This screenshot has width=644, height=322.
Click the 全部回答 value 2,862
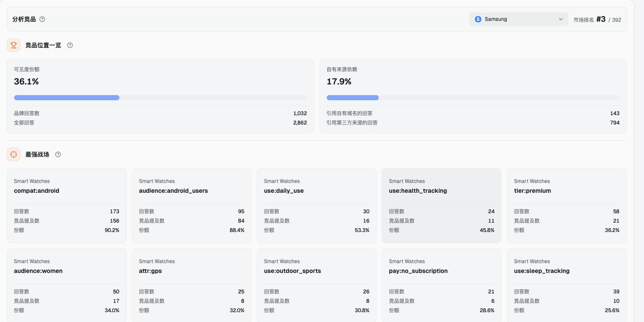300,123
